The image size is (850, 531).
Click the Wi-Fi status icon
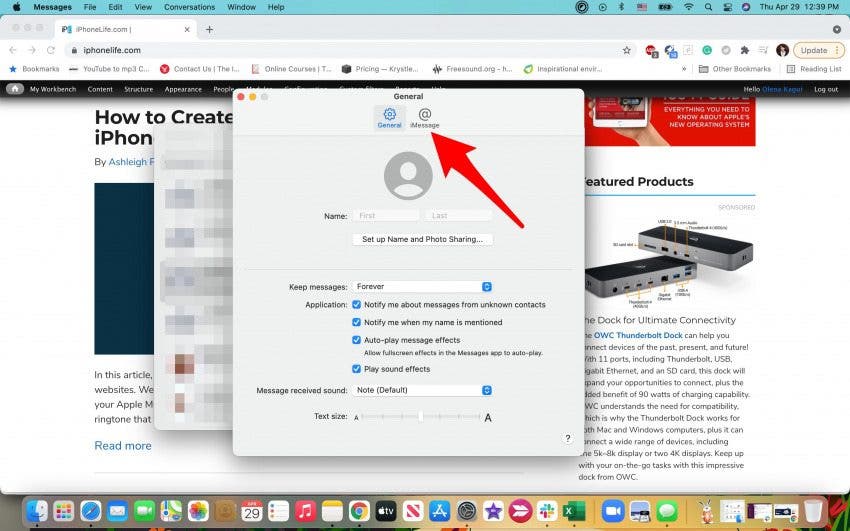coord(688,7)
